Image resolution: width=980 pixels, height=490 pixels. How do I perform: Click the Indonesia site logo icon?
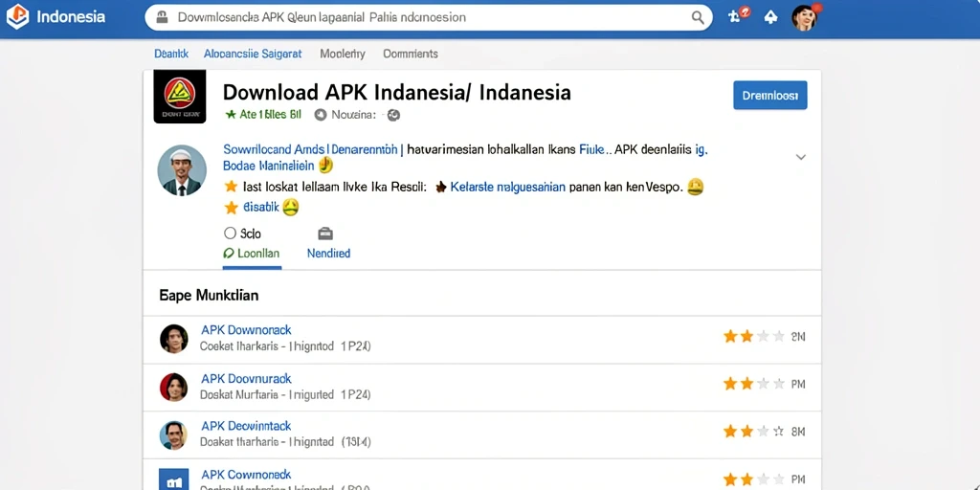tap(17, 17)
